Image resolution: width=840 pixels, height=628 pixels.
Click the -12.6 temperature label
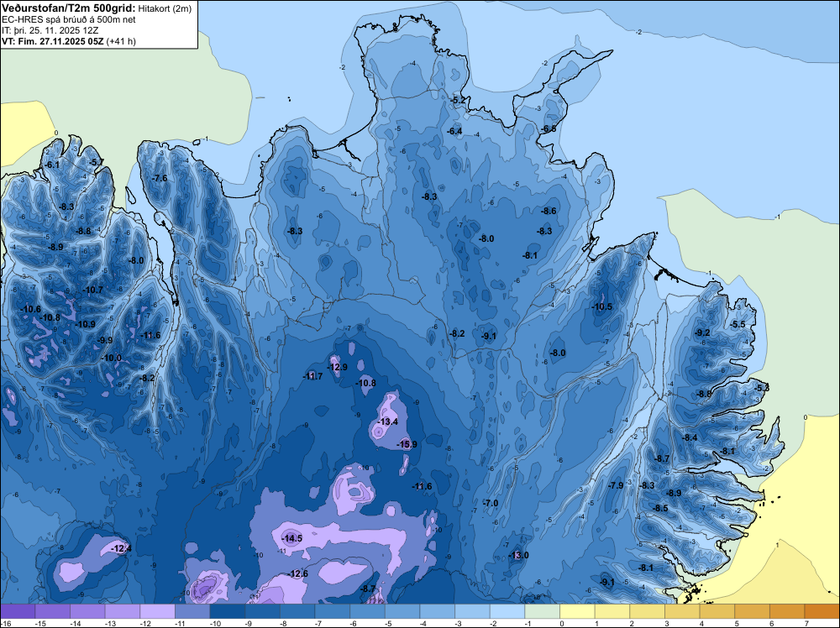pos(298,574)
